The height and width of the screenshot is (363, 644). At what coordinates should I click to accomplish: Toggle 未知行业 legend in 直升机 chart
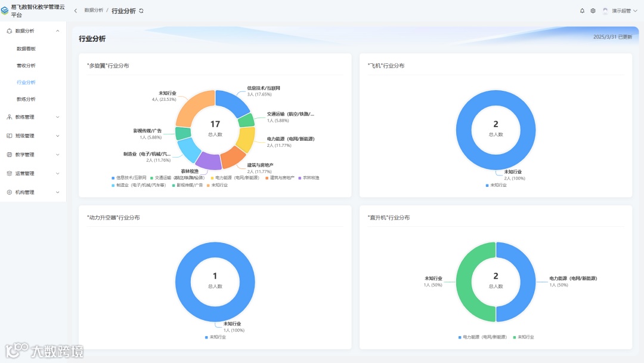pos(524,337)
